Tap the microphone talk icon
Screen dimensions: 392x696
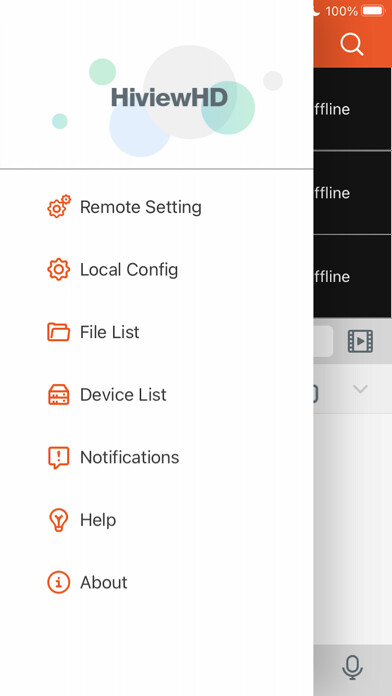(x=352, y=667)
